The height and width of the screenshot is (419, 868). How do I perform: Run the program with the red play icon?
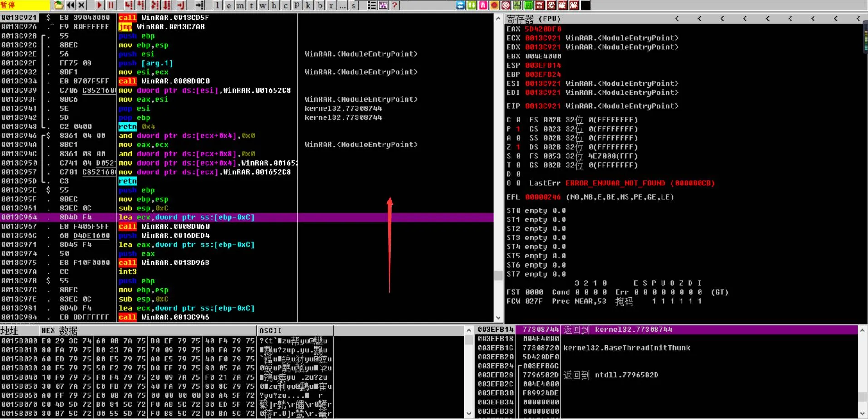pos(99,5)
